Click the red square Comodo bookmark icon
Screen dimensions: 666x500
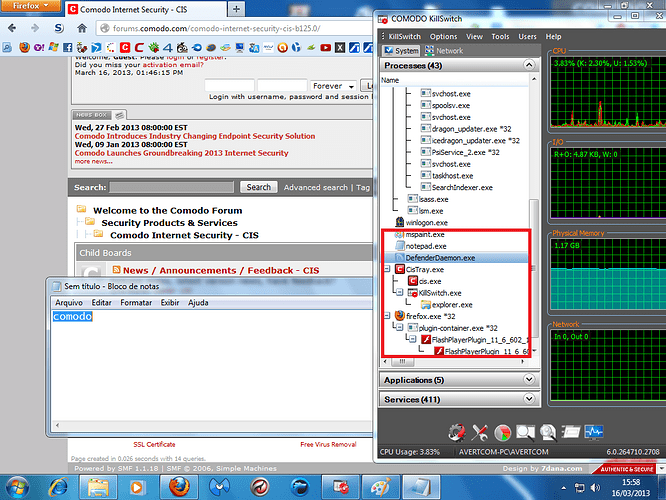tap(125, 48)
